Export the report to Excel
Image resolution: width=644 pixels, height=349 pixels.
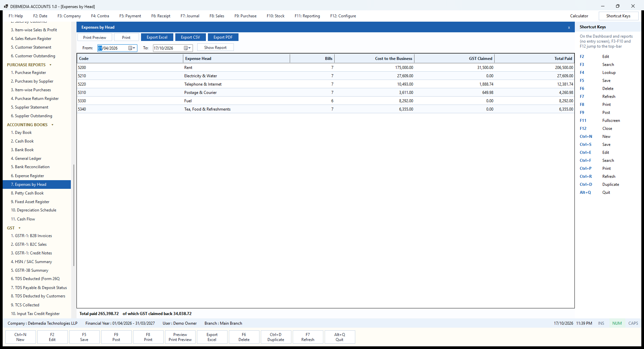(157, 37)
